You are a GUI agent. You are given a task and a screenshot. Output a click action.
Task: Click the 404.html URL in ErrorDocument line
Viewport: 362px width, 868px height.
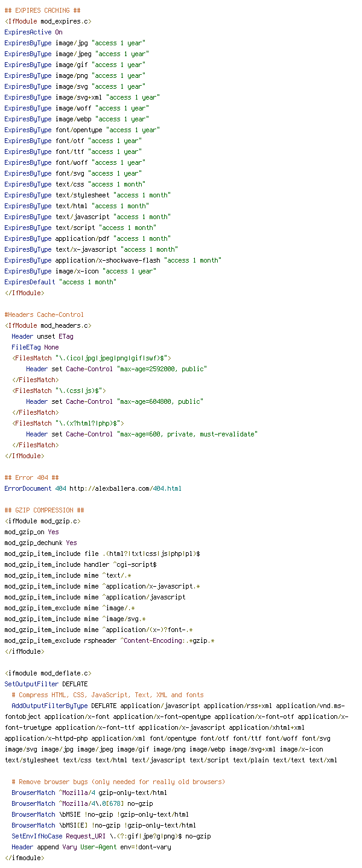(125, 488)
